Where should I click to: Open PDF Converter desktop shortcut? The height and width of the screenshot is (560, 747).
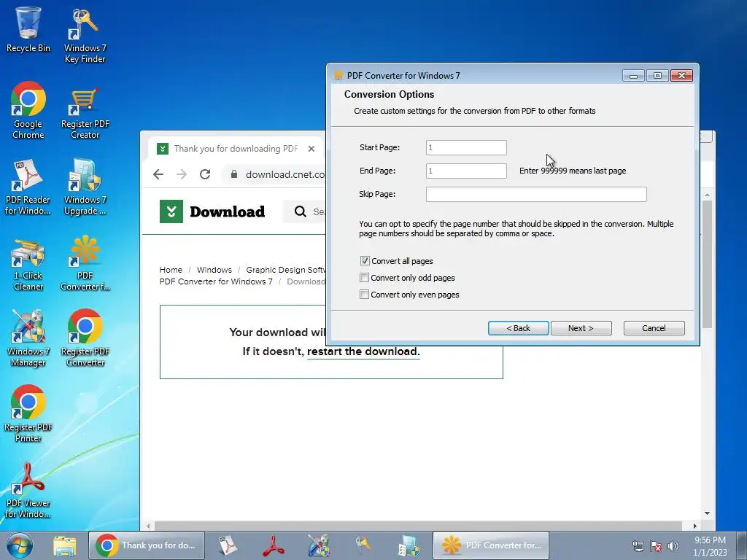tap(85, 262)
